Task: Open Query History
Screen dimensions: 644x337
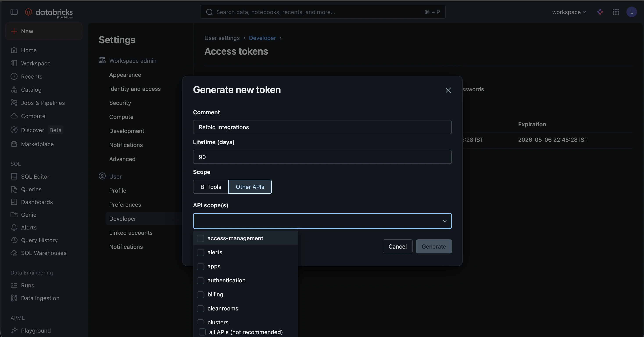Action: click(x=39, y=240)
